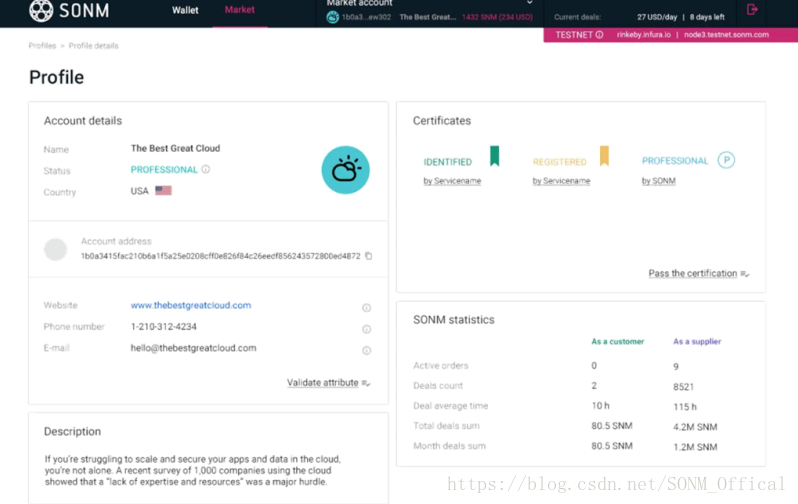Click the 27 USD/day current deals value
The image size is (798, 504).
(x=657, y=17)
